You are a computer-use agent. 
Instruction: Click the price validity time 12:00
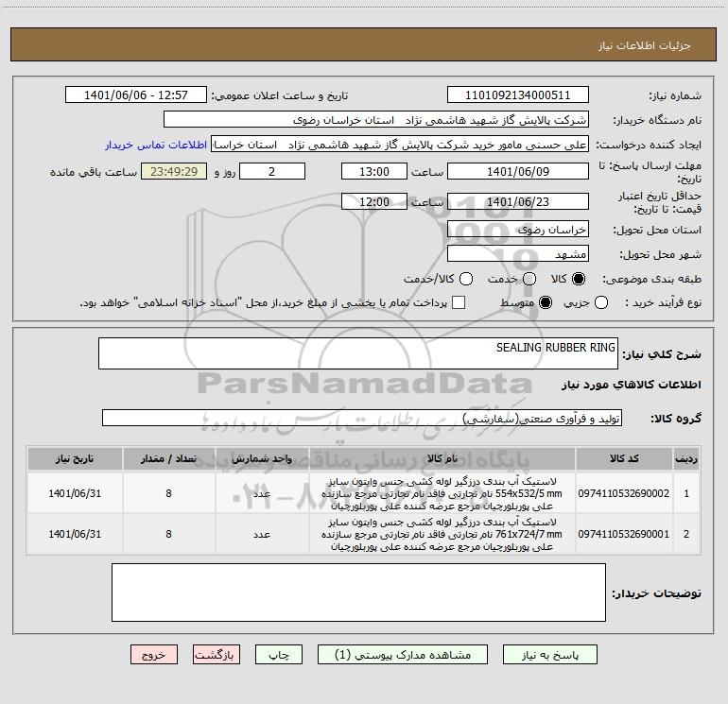click(374, 201)
